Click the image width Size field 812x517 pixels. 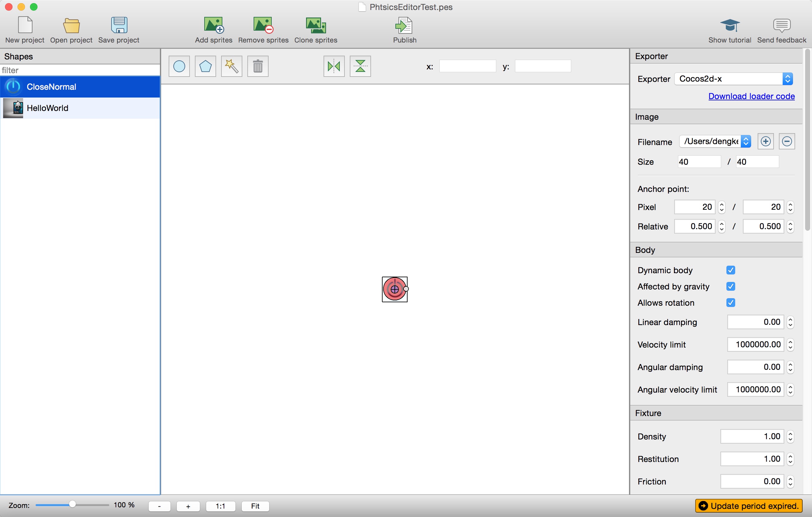(x=699, y=162)
